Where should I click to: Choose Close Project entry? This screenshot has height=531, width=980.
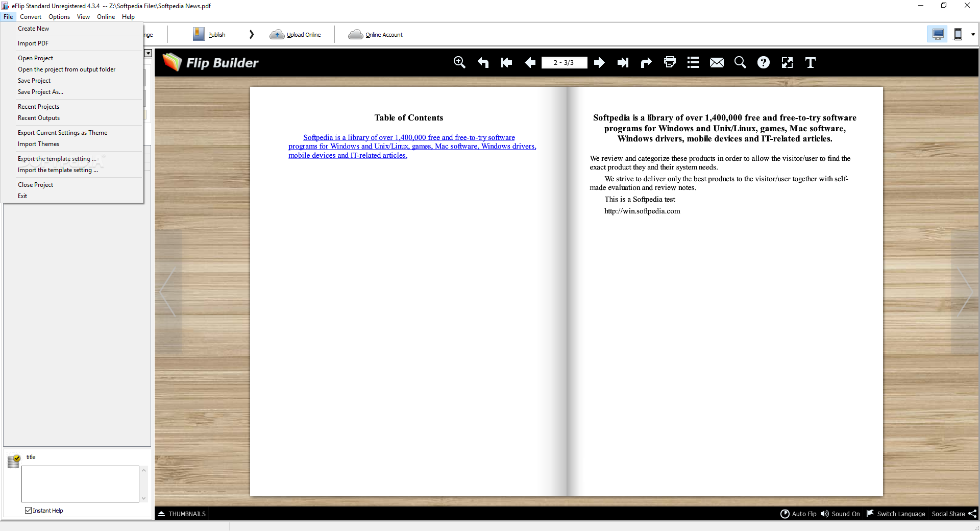pos(72,185)
